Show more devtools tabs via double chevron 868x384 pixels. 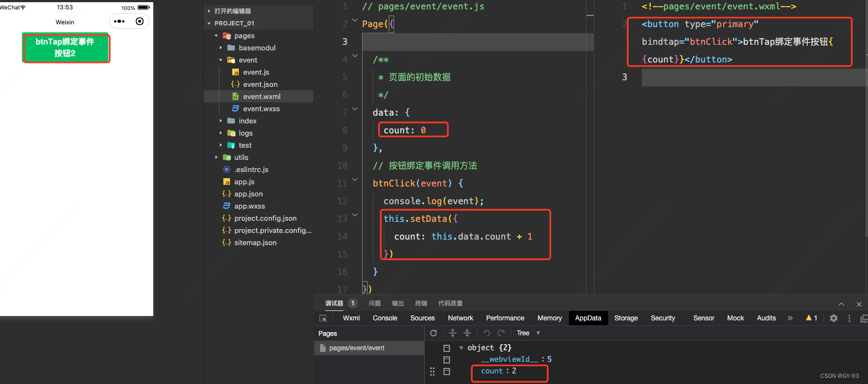pos(790,318)
